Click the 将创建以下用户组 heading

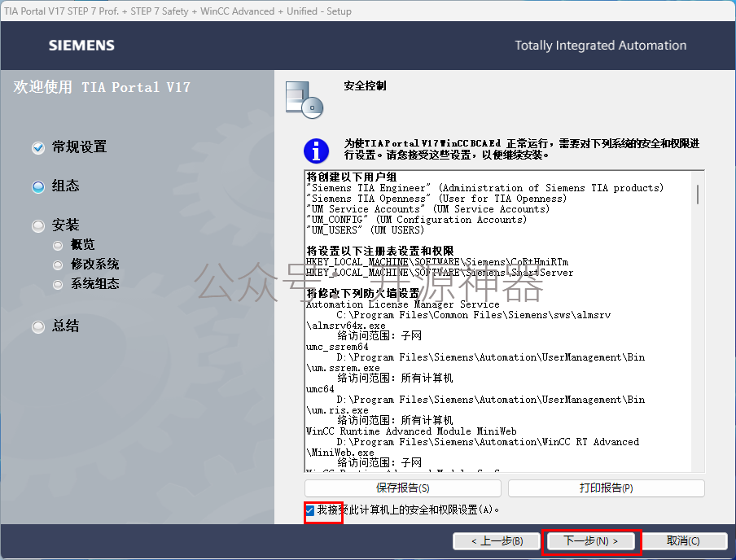click(352, 177)
